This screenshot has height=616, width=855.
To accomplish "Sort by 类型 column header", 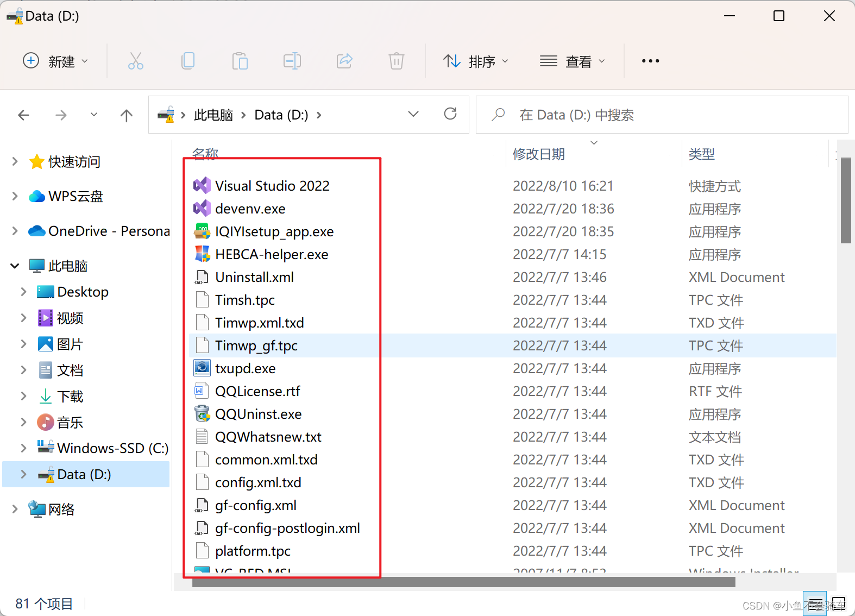I will [702, 154].
